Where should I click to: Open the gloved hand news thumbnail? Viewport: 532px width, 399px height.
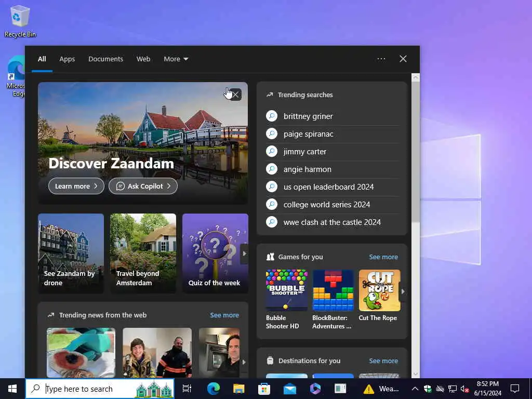pyautogui.click(x=81, y=353)
